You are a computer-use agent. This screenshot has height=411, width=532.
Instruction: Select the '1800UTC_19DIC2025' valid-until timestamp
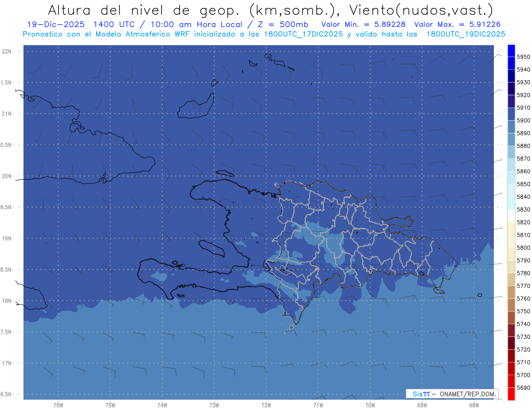(x=465, y=34)
